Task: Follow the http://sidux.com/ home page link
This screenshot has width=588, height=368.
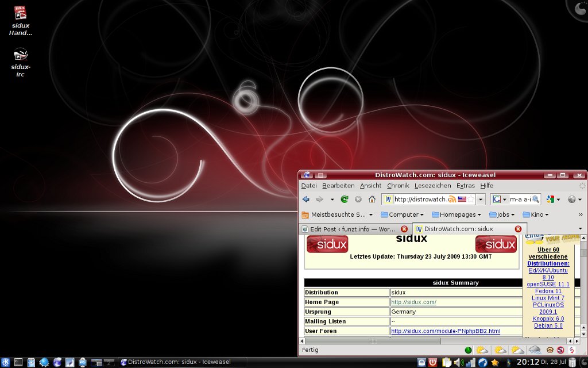Action: pos(413,302)
